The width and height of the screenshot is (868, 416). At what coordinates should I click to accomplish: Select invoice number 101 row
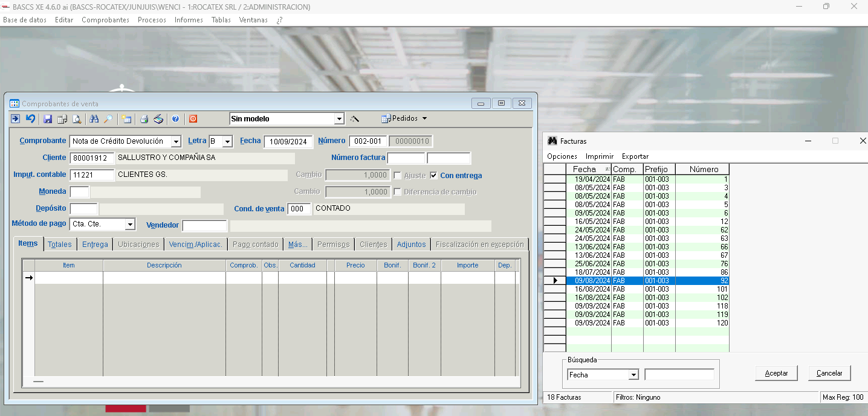click(x=647, y=289)
